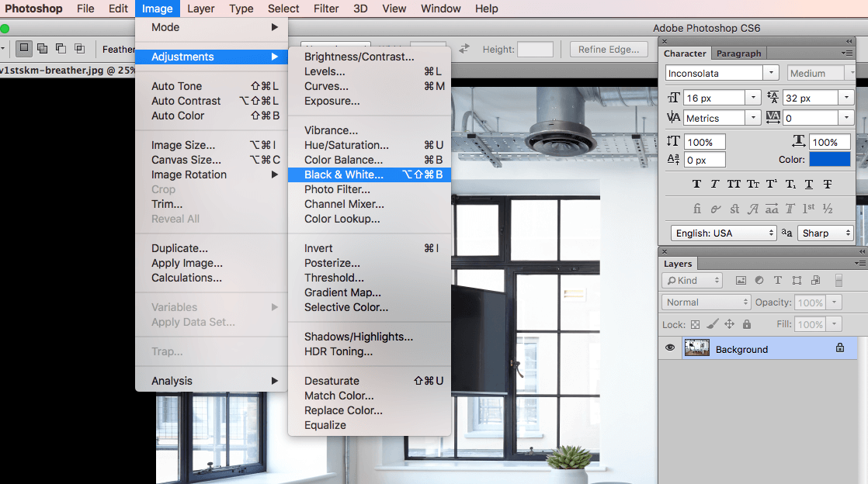Filter layers by adjustment layer icon

[x=759, y=281]
